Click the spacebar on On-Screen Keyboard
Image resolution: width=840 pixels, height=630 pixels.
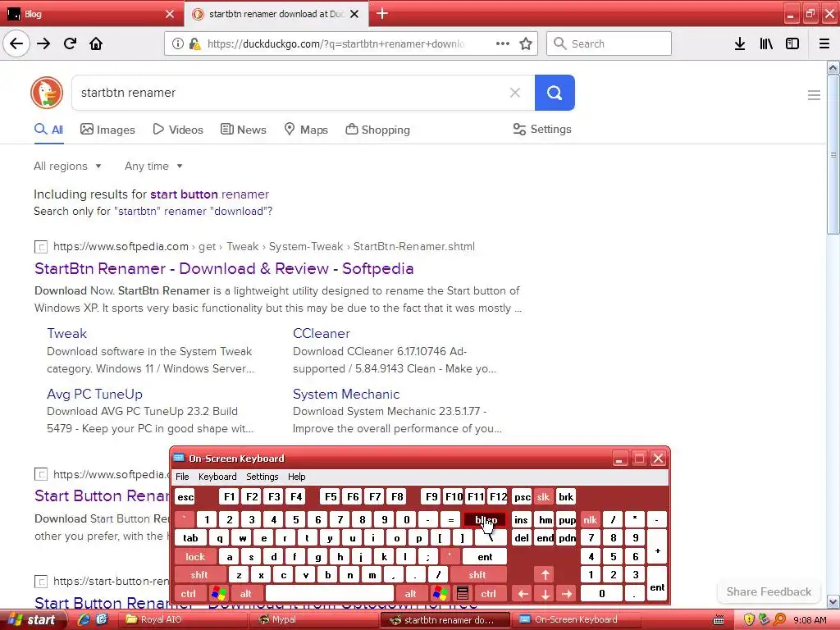click(330, 594)
